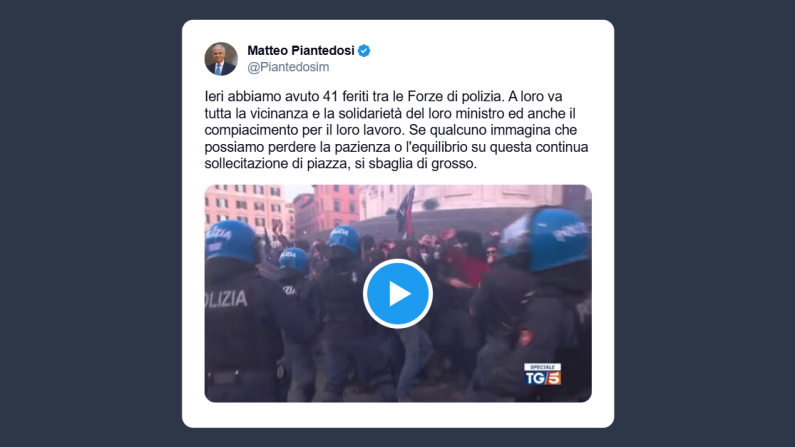Click the POLIZIA lettering on officer's back
The image size is (795, 447).
coord(226,299)
